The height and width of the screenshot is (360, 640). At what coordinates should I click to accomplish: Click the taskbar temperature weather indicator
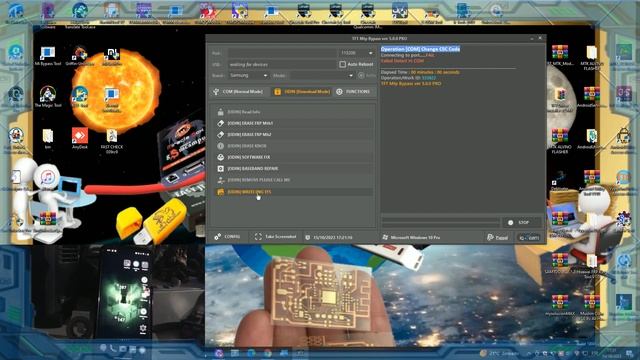click(498, 353)
